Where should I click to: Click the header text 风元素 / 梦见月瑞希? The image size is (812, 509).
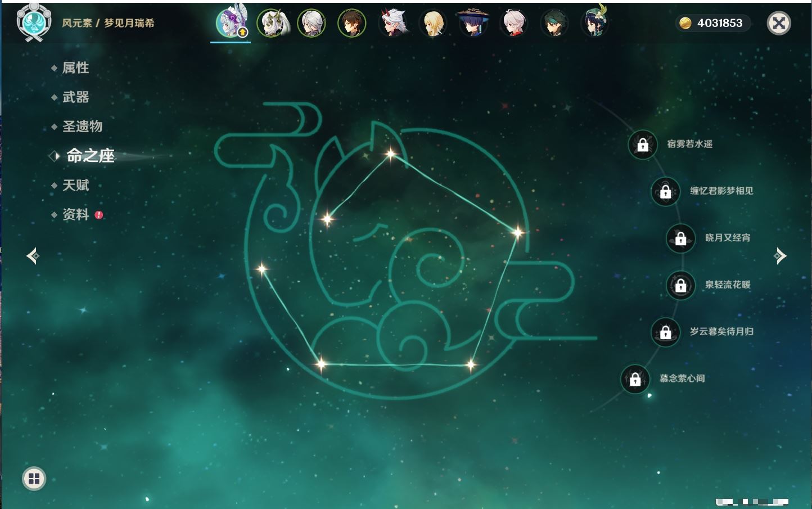(x=108, y=23)
